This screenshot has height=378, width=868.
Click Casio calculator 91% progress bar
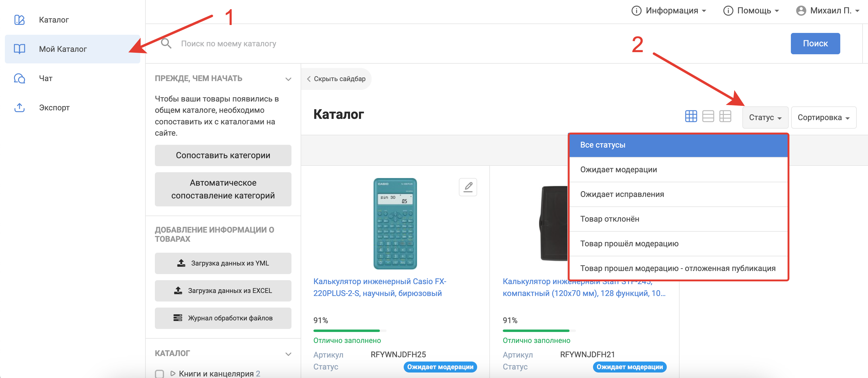pyautogui.click(x=349, y=331)
